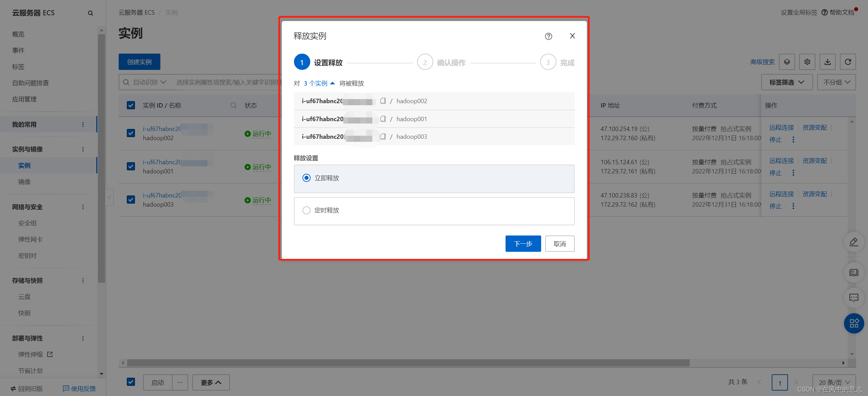Viewport: 868px width, 396px height.
Task: Open the 帮助文档 help link
Action: tap(838, 12)
